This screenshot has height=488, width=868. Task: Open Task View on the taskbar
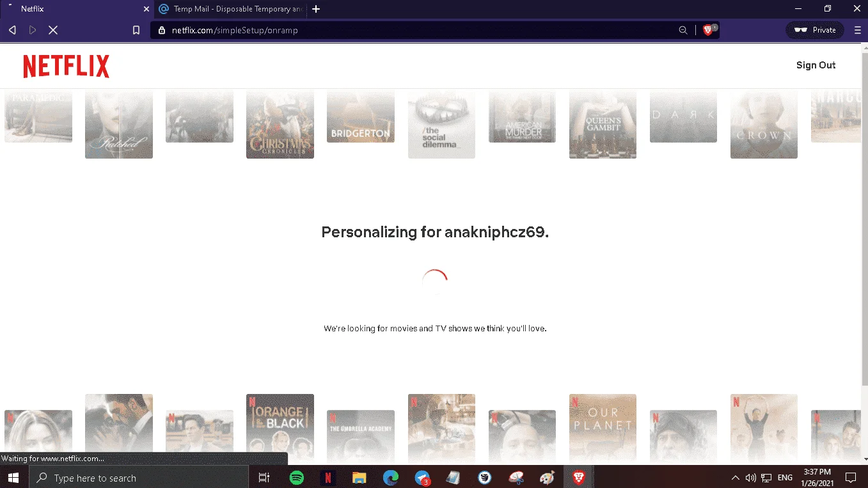pyautogui.click(x=264, y=477)
